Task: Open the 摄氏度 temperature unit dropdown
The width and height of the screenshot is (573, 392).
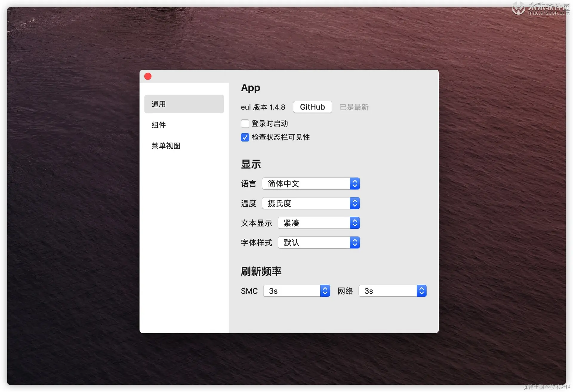Action: point(306,203)
